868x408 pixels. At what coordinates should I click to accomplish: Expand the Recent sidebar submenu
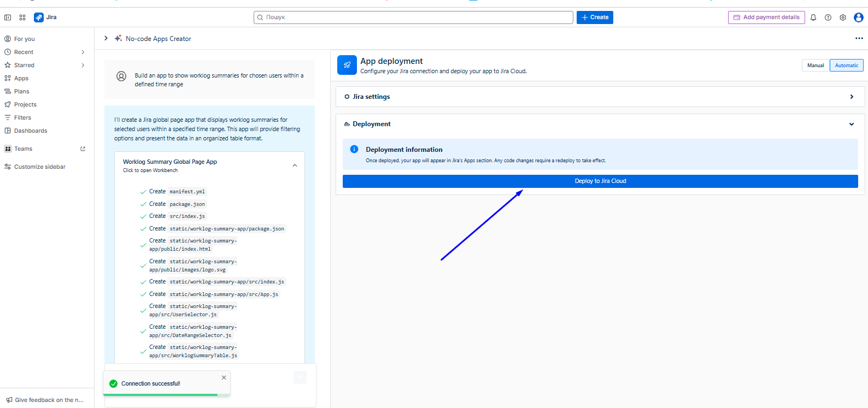83,52
